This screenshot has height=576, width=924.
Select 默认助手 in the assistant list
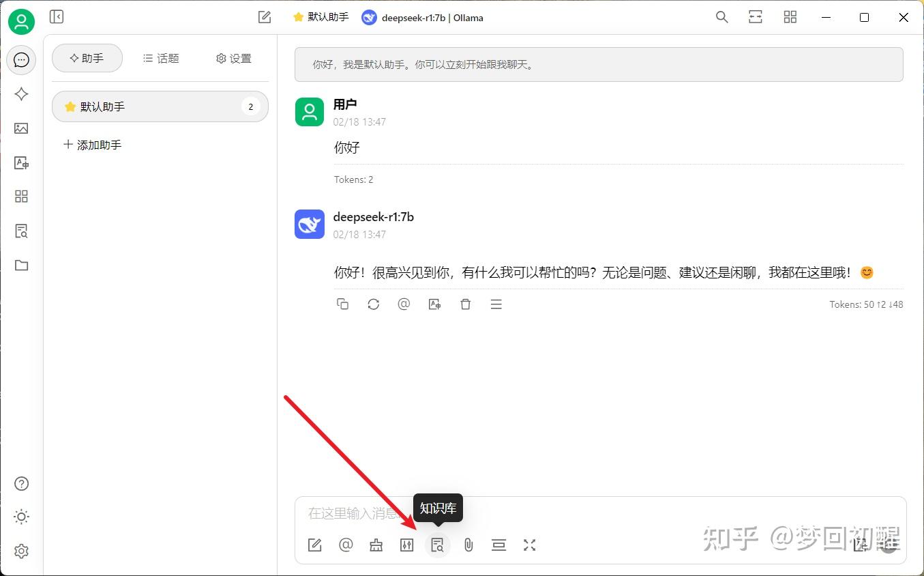coord(160,106)
